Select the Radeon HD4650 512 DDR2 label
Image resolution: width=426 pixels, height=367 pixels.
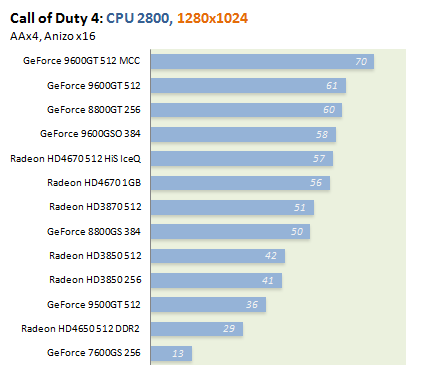80,329
